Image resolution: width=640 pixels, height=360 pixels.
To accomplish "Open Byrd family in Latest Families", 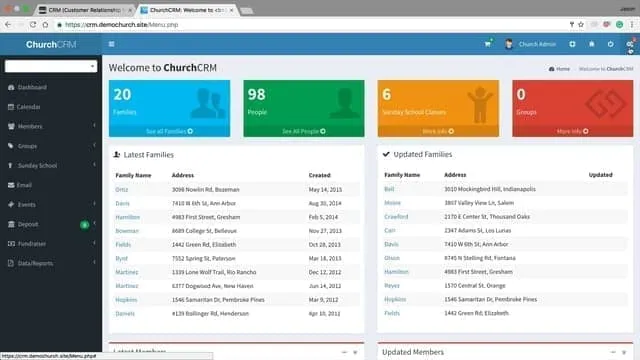I will (x=121, y=259).
